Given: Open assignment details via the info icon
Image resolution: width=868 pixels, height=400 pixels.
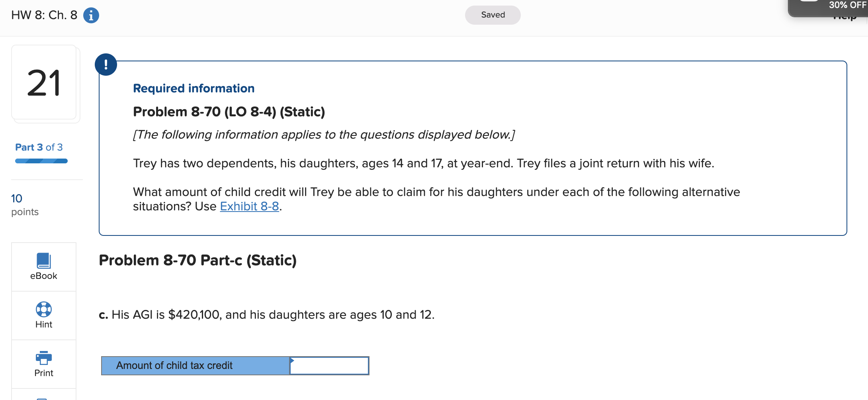Looking at the screenshot, I should (91, 15).
